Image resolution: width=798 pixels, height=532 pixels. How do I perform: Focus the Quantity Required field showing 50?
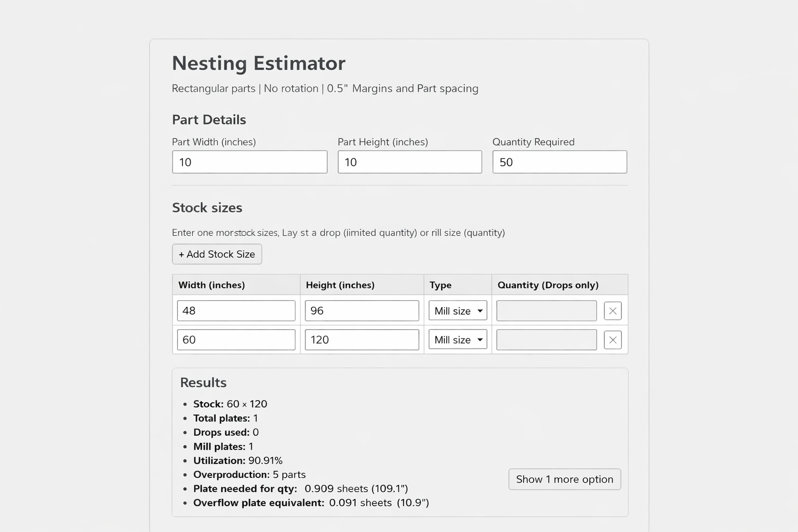coord(560,162)
